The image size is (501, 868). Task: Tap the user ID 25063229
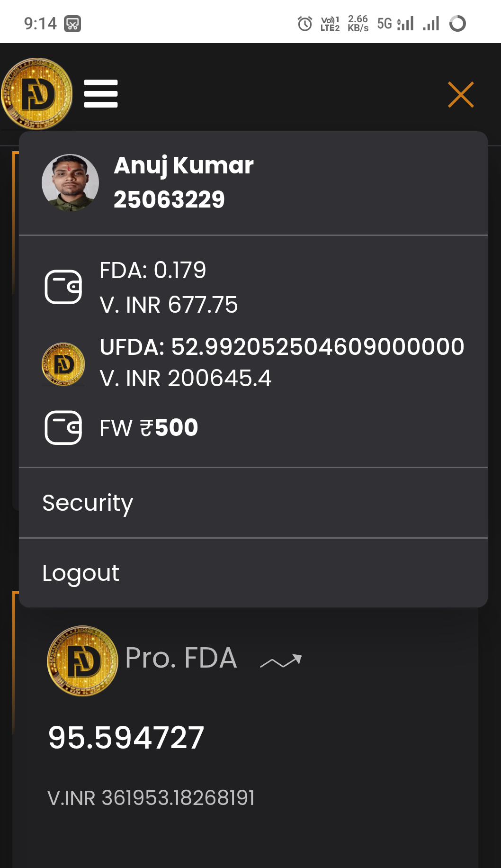point(169,199)
